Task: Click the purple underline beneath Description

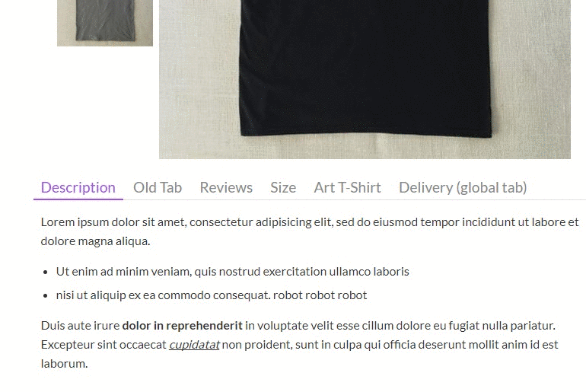Action: pyautogui.click(x=78, y=199)
